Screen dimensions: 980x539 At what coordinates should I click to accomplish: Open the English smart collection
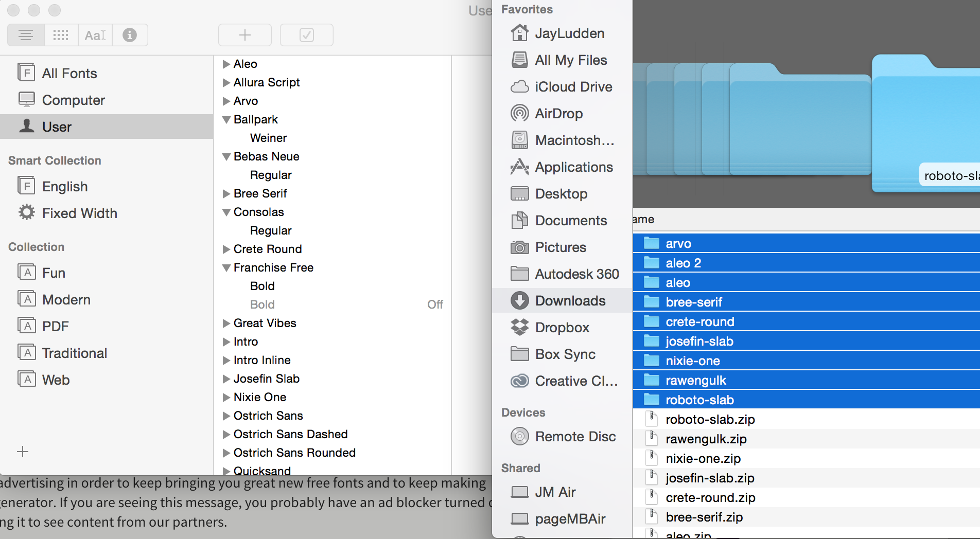click(107, 186)
